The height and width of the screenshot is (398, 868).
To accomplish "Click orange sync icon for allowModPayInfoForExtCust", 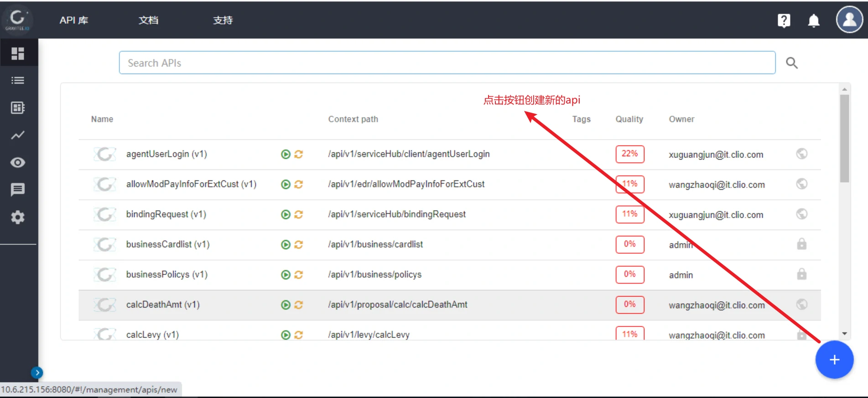I will coord(299,184).
